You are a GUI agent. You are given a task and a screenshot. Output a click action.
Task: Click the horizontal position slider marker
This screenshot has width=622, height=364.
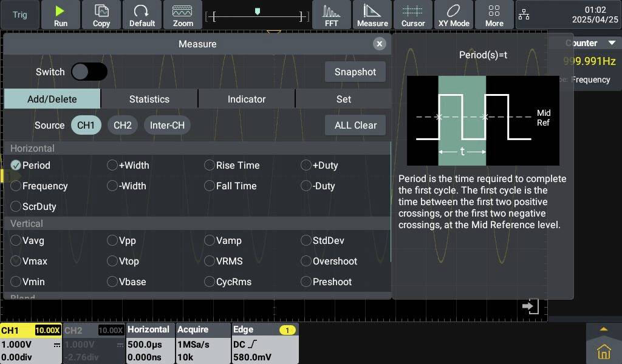coord(258,11)
